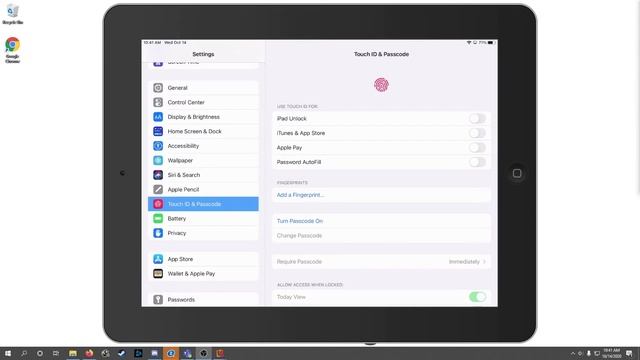Select Touch ID & Passcode row
640x360 pixels.
[x=203, y=204]
